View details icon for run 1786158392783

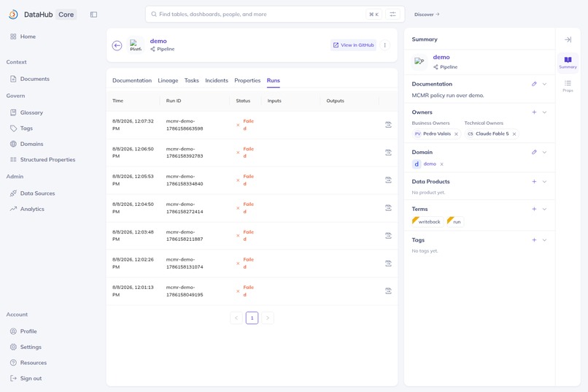388,153
